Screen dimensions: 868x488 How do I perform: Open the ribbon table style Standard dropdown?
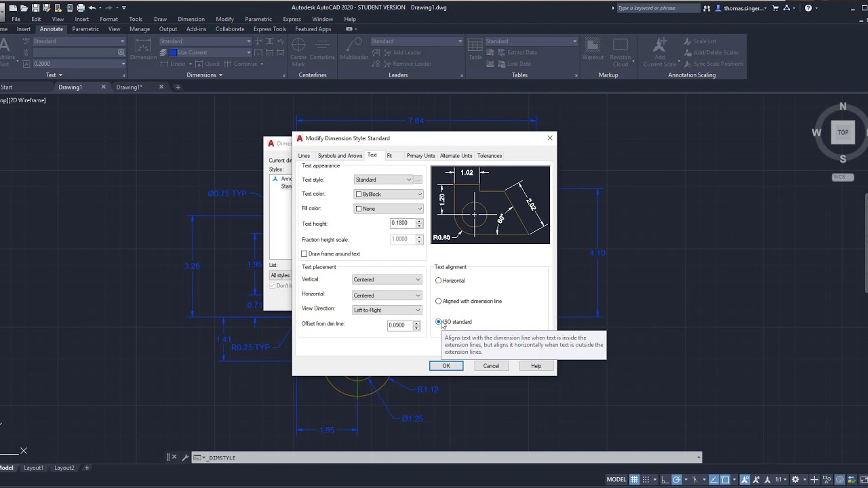pos(531,41)
